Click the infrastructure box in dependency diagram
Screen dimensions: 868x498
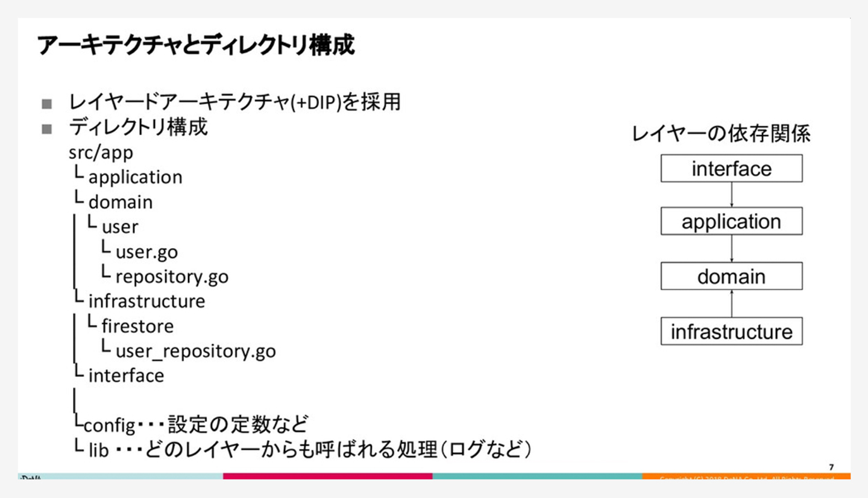(731, 331)
